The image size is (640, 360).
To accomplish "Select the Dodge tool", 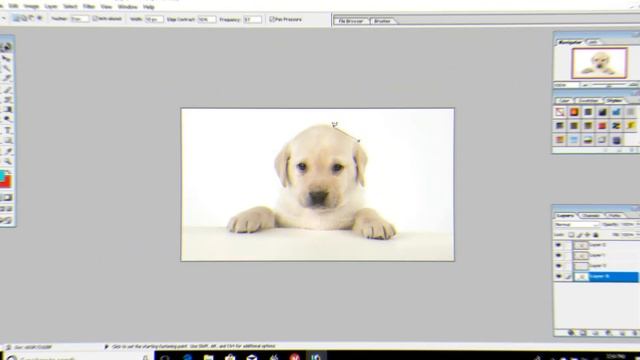I will coord(8,119).
